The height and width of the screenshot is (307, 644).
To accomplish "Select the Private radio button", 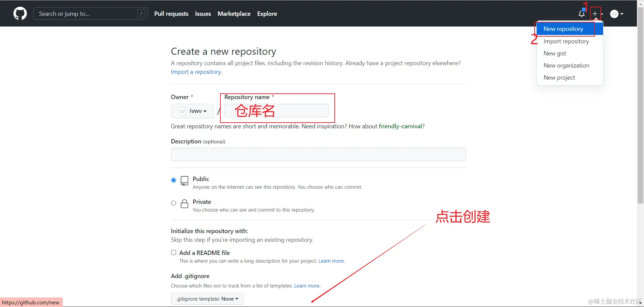I will click(173, 203).
